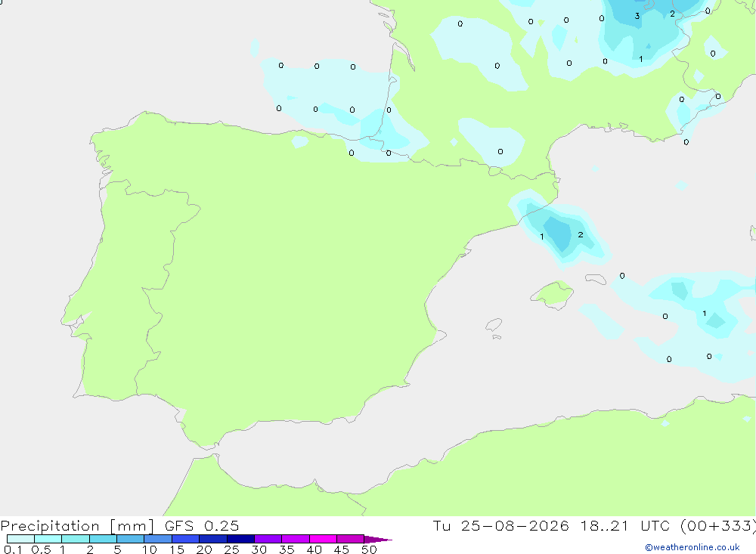
Task: Choose the 45–50 mm legend color swatch
Action: coord(351,539)
